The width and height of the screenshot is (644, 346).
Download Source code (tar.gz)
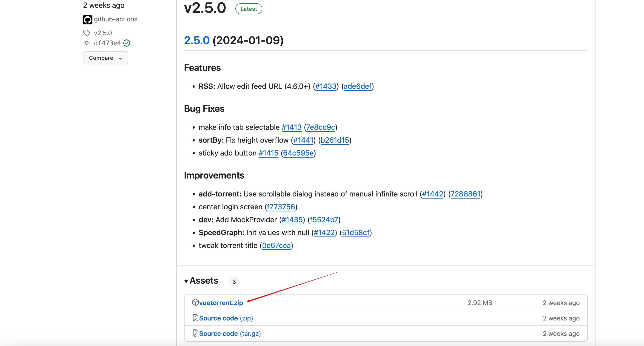click(x=230, y=334)
